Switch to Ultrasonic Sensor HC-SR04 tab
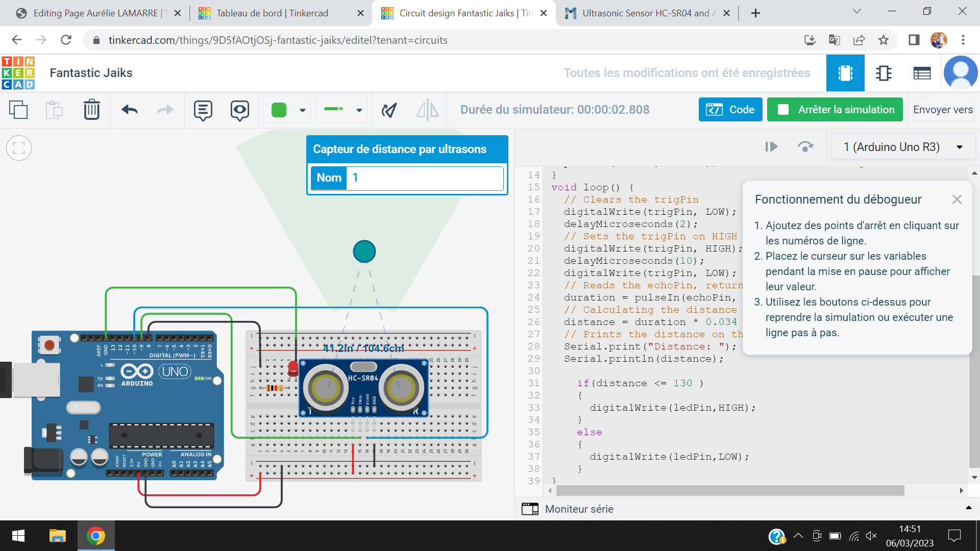 648,13
